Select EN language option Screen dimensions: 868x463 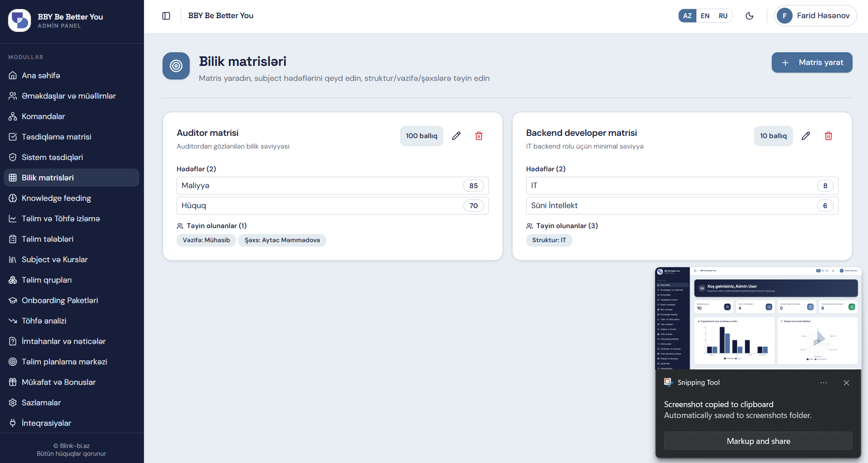705,16
